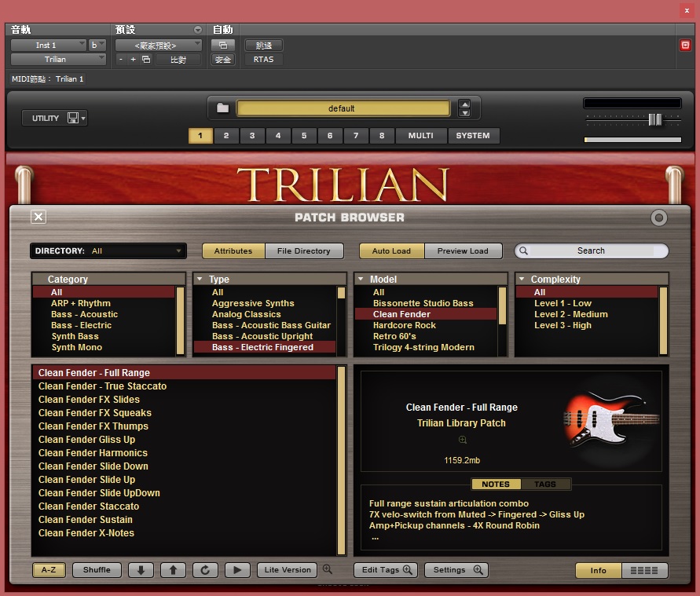This screenshot has height=596, width=700.
Task: Show the TAGS tab
Action: (x=545, y=484)
